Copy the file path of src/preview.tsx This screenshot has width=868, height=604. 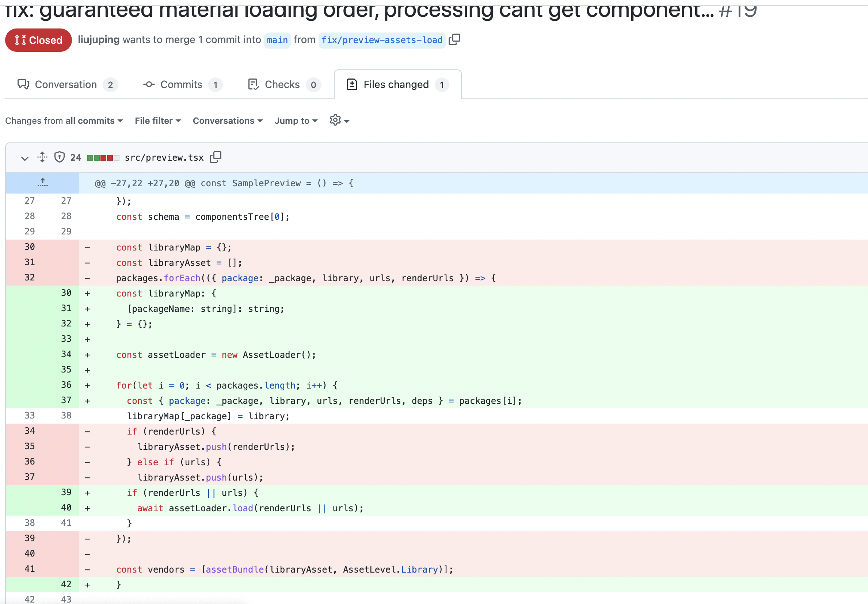[x=216, y=157]
